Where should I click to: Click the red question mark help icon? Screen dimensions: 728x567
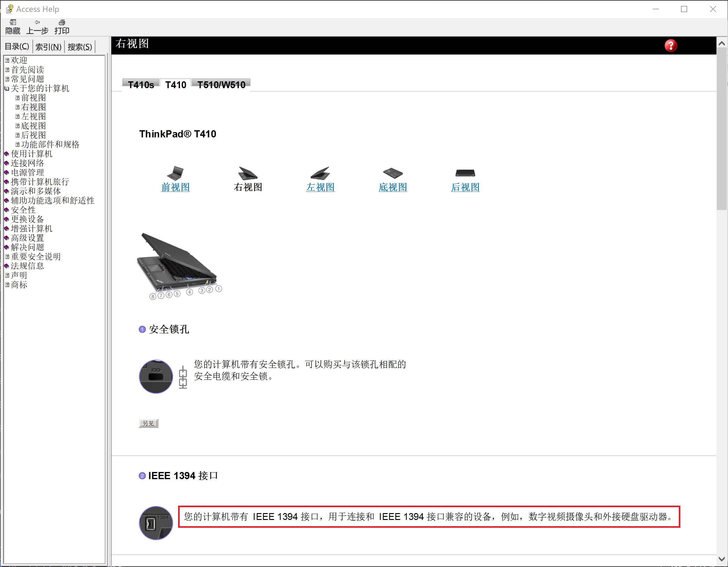click(670, 46)
